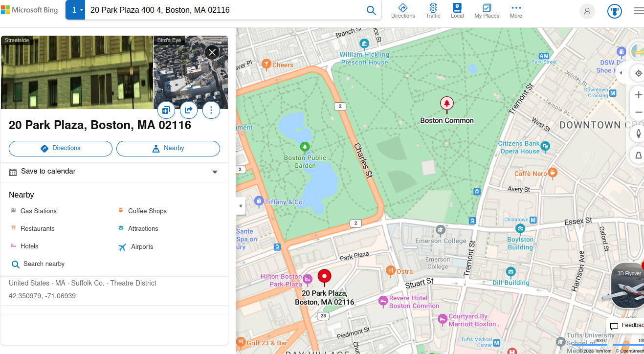Zoom in the map with plus button
Image resolution: width=644 pixels, height=354 pixels.
(638, 95)
